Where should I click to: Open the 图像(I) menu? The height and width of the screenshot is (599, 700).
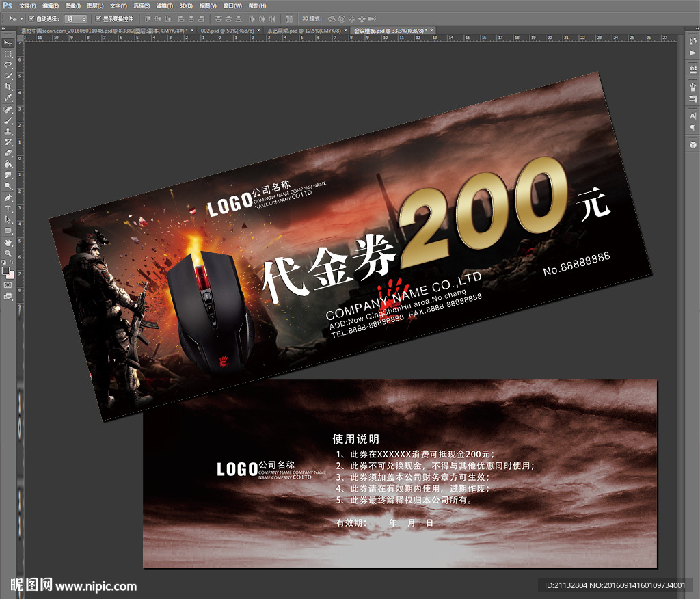(x=72, y=5)
